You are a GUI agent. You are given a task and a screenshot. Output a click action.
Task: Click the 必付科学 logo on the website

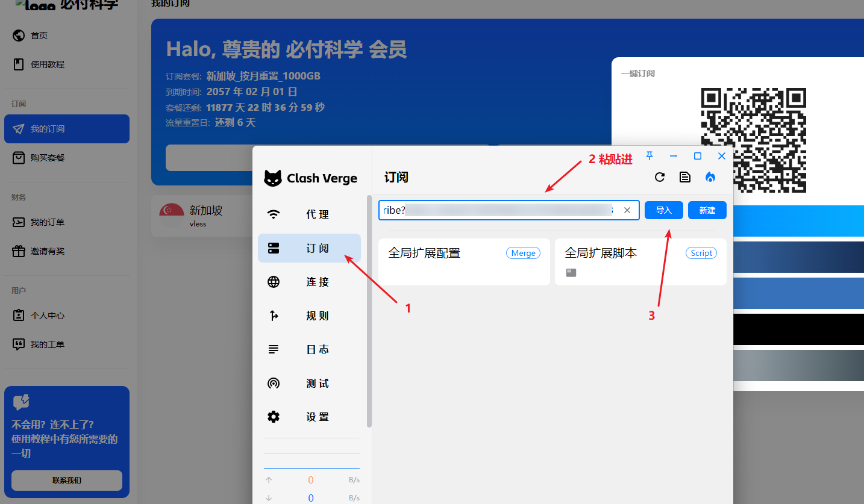click(66, 4)
